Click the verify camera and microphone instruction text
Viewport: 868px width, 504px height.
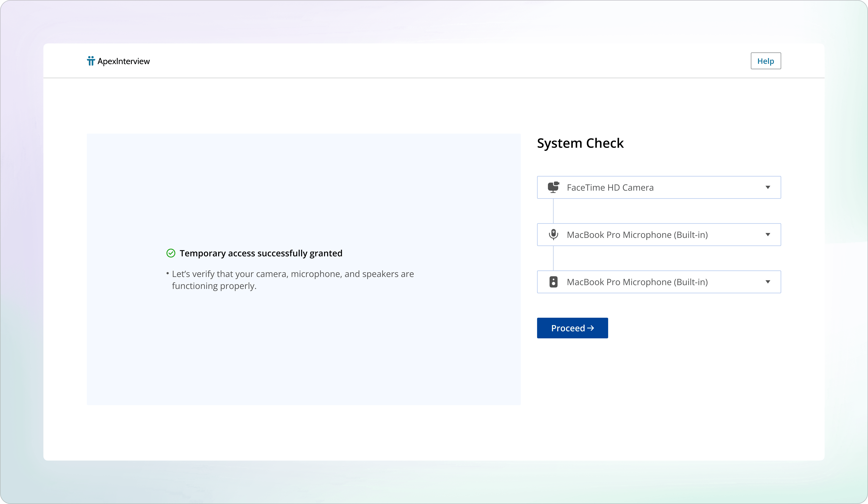pos(293,280)
